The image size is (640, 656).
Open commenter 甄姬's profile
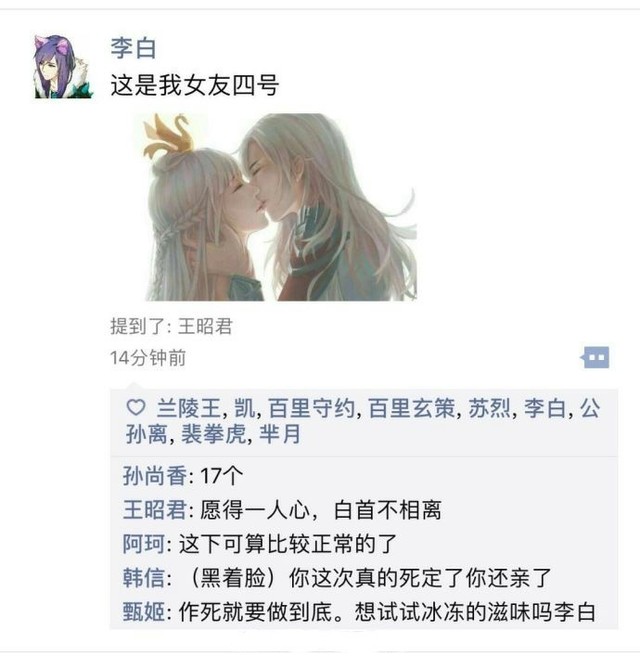144,612
